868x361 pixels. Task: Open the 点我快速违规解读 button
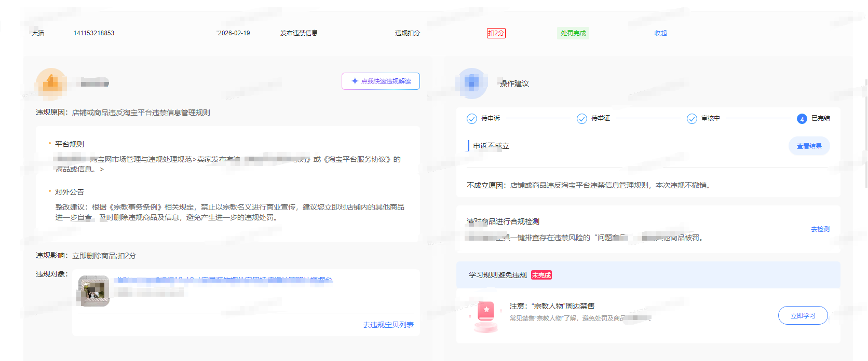pos(381,81)
